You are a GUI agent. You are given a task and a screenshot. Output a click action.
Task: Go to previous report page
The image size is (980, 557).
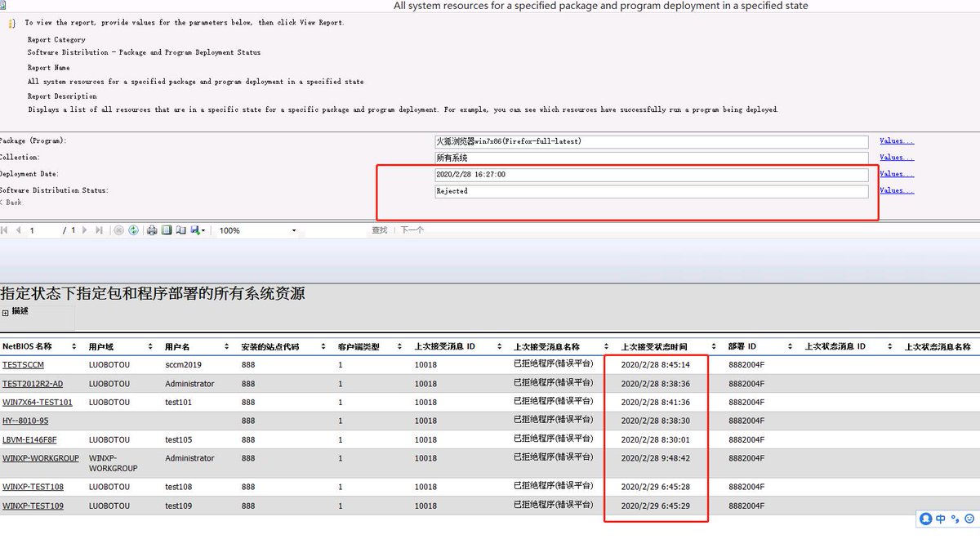(19, 230)
